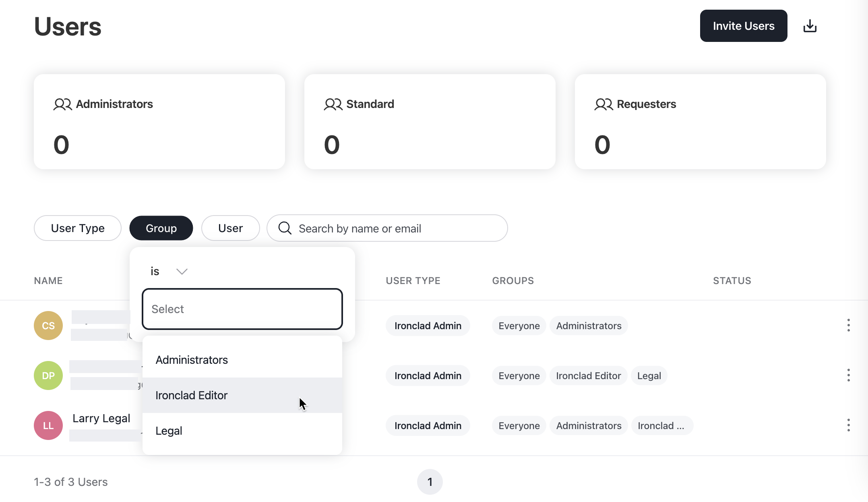The height and width of the screenshot is (502, 868).
Task: Click the magnifier icon in search field
Action: 285,228
